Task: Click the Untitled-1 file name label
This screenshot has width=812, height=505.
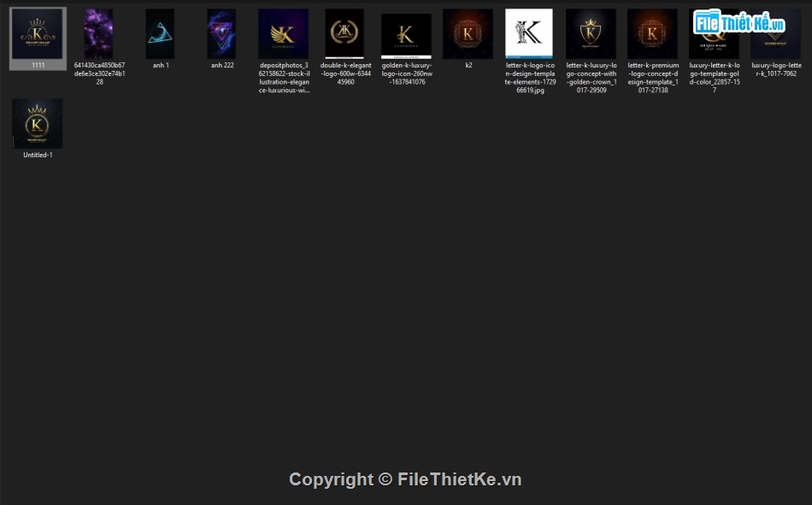Action: click(x=38, y=155)
